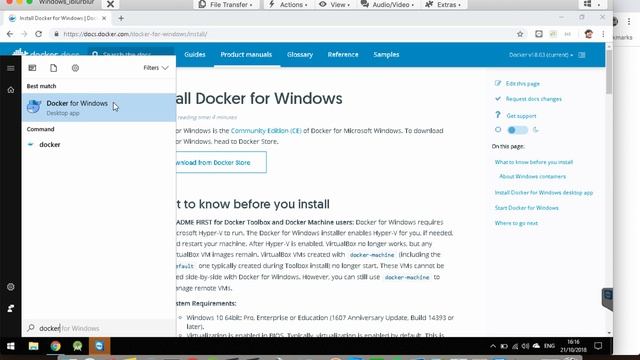Viewport: 640px width, 360px height.
Task: Close the Install Docker for Windows tab
Action: point(104,18)
